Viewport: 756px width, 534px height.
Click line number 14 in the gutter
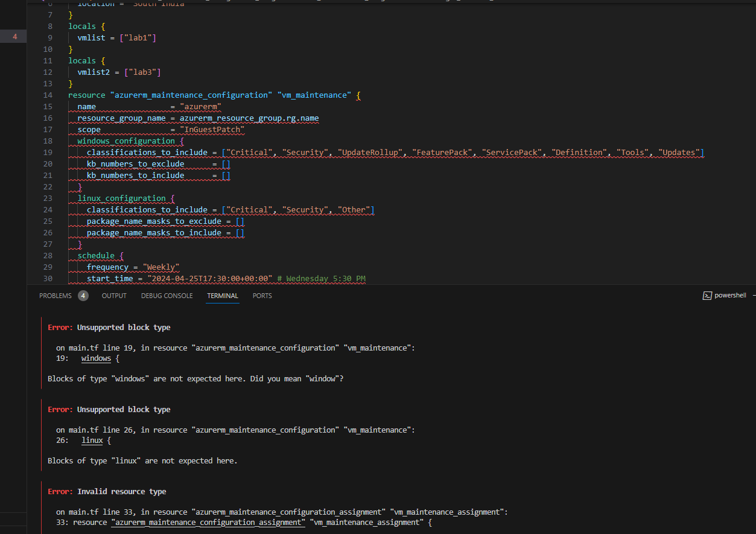pos(48,95)
